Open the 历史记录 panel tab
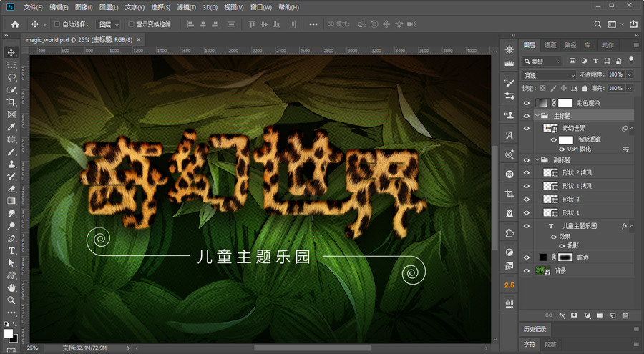Image resolution: width=644 pixels, height=354 pixels. [x=535, y=329]
